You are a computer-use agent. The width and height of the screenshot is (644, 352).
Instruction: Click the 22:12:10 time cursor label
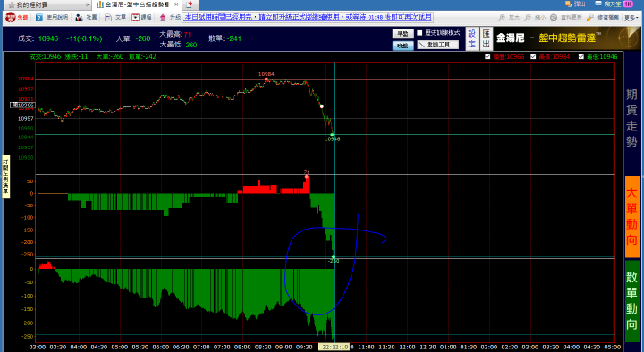click(335, 347)
